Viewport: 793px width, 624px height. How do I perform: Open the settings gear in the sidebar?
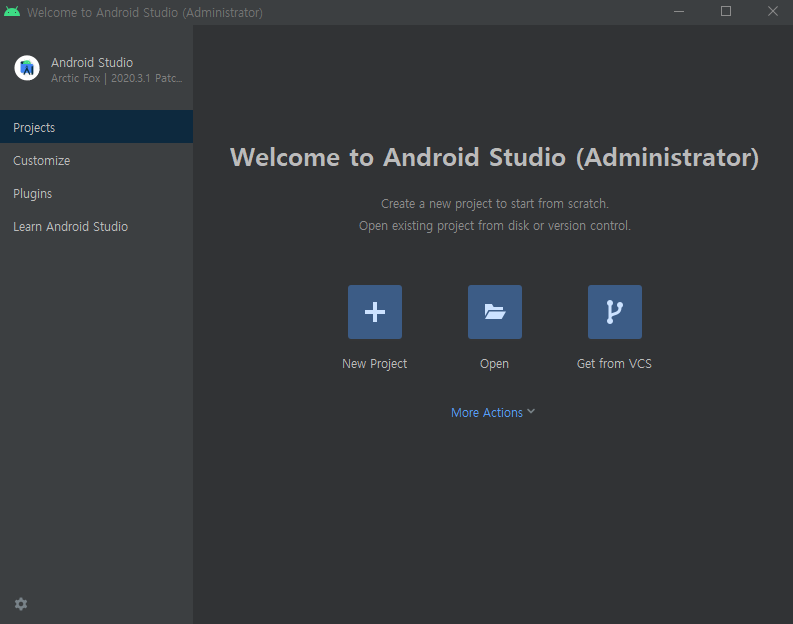(21, 604)
